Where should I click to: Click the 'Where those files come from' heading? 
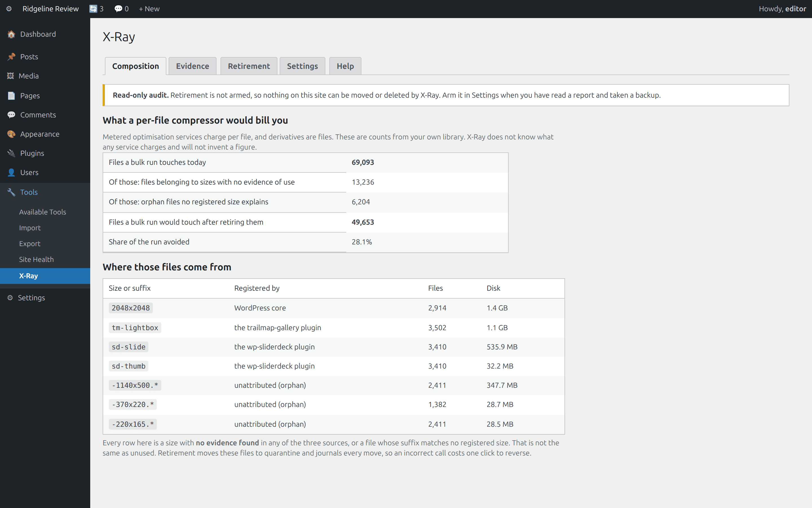click(167, 267)
